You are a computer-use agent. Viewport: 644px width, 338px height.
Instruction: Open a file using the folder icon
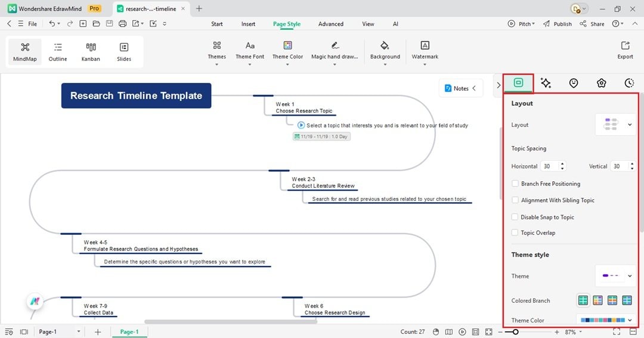96,24
